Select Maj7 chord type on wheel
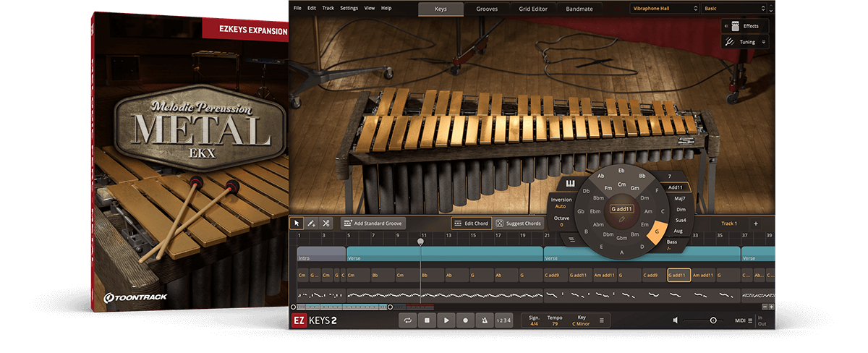Image resolution: width=868 pixels, height=353 pixels. [680, 198]
